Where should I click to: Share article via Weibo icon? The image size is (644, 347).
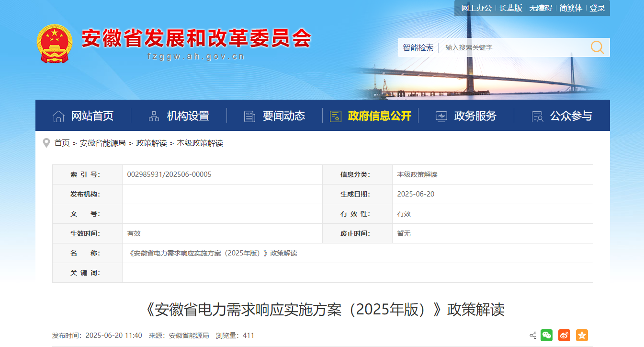pos(564,335)
